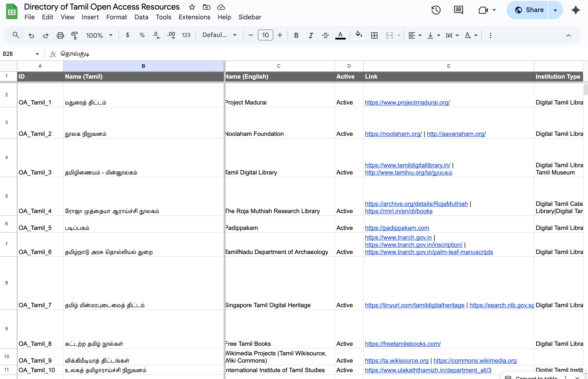Toggle italic text formatting
Screen dimensions: 588x379
pos(311,35)
